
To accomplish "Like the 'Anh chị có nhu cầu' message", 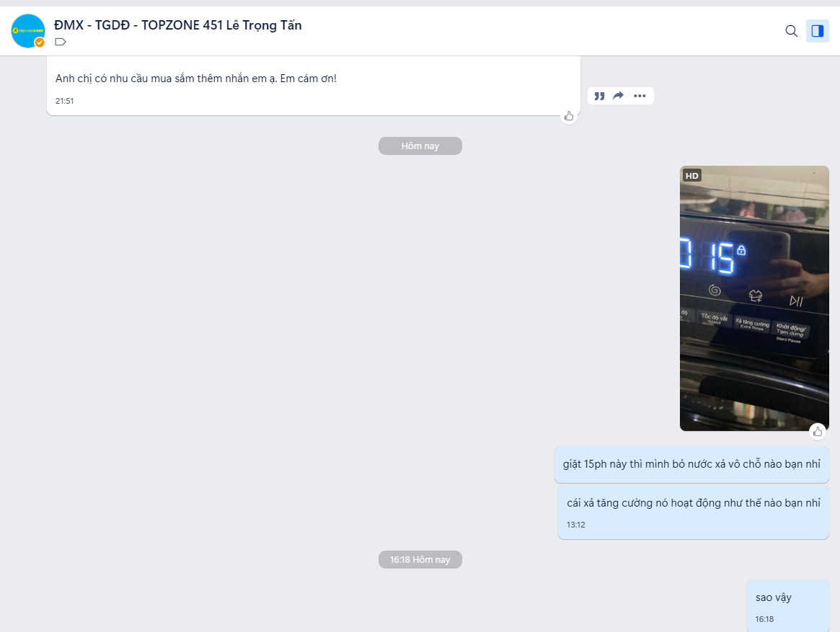I will [x=569, y=116].
